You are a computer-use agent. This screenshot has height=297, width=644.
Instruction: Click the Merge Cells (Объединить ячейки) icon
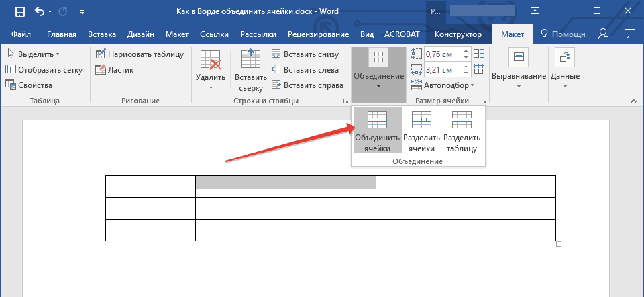377,120
